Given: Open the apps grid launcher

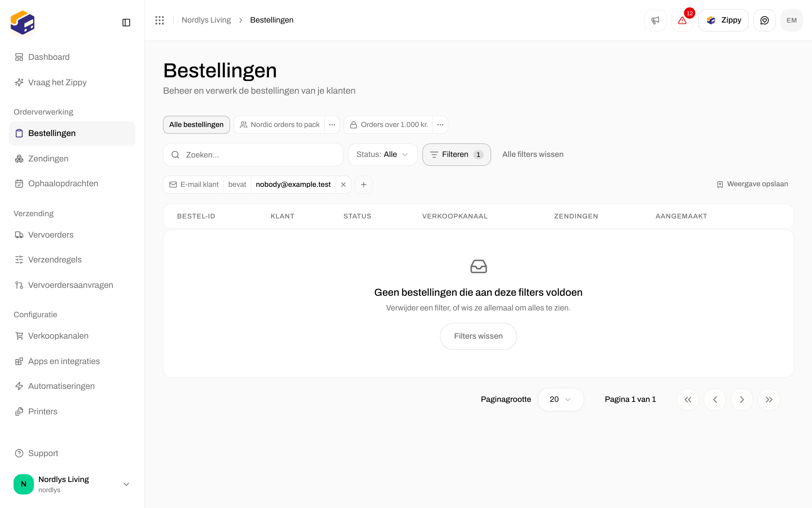Looking at the screenshot, I should 159,20.
